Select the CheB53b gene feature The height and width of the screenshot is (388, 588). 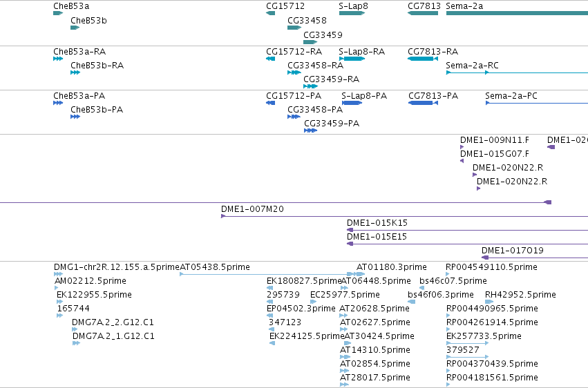coord(75,28)
